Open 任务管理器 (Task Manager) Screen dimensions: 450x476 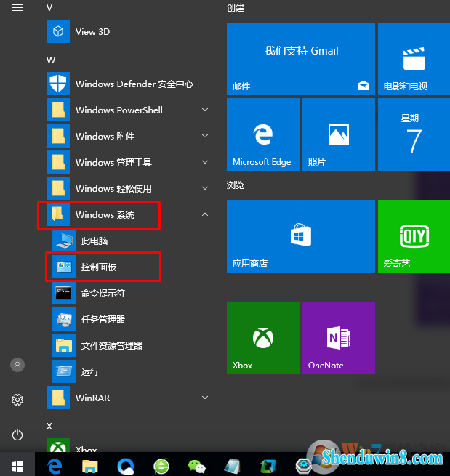[x=131, y=319]
